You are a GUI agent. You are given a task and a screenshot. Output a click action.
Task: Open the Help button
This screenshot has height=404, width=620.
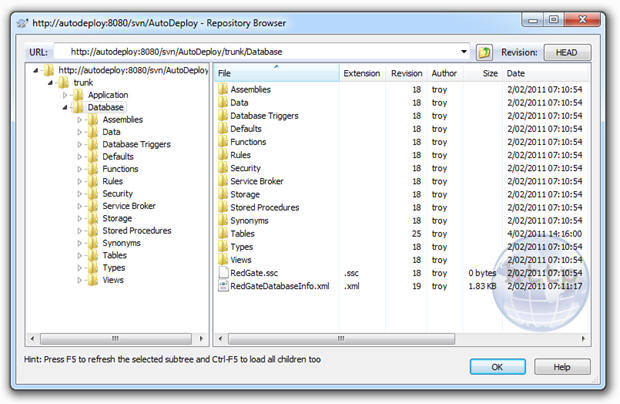point(562,367)
